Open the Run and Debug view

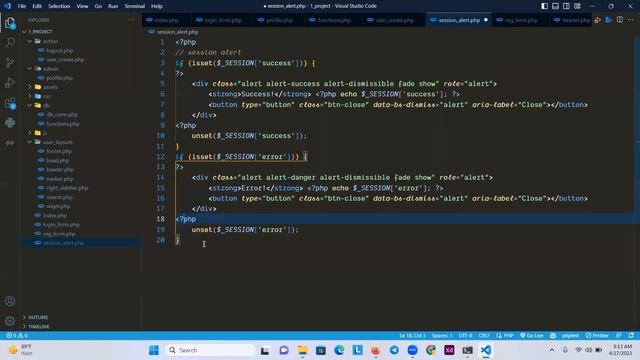[x=10, y=82]
